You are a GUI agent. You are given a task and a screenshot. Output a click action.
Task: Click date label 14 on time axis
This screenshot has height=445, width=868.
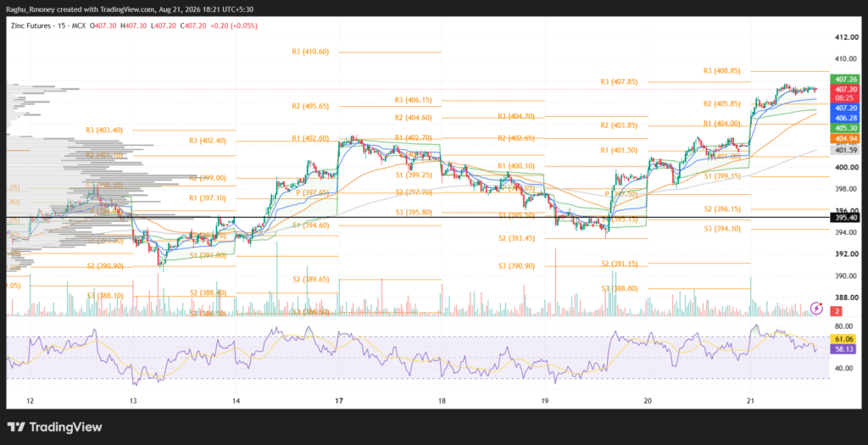point(236,401)
